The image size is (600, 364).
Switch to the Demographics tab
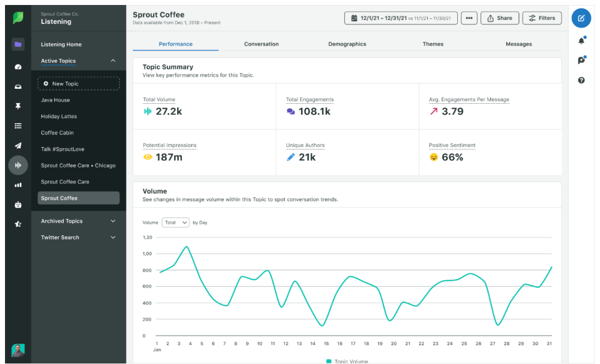pos(347,44)
